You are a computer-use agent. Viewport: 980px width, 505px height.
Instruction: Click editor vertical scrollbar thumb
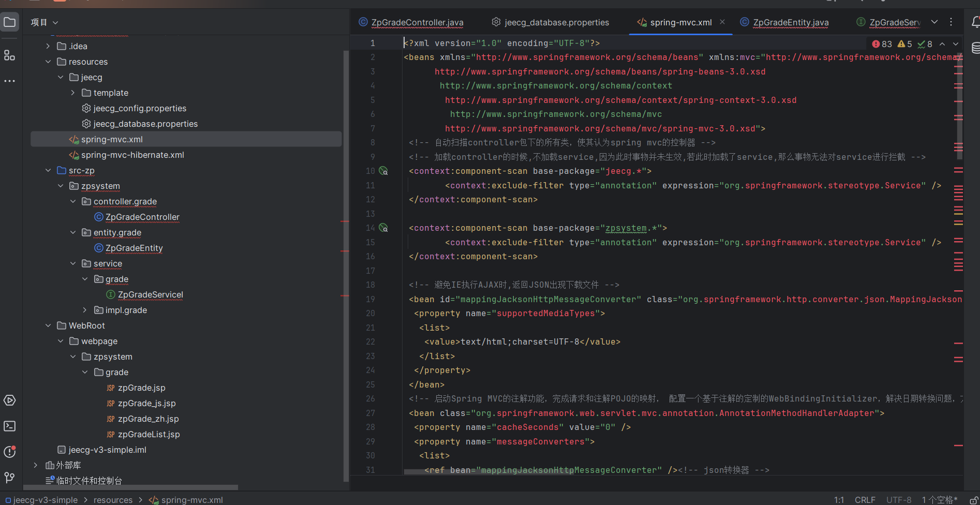pos(960,105)
